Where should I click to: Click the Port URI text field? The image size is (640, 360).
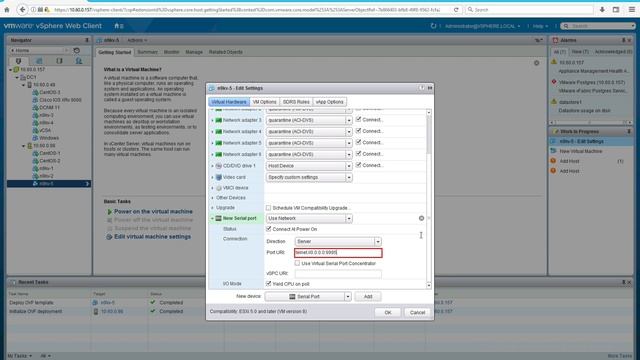pos(338,253)
